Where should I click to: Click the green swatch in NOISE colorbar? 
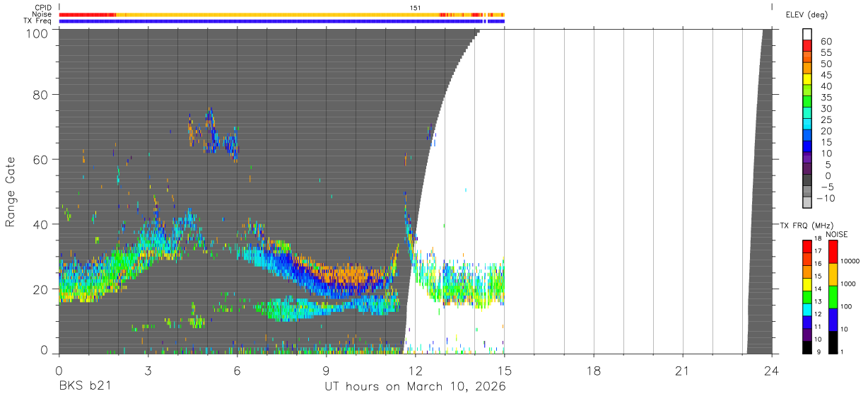pyautogui.click(x=833, y=297)
